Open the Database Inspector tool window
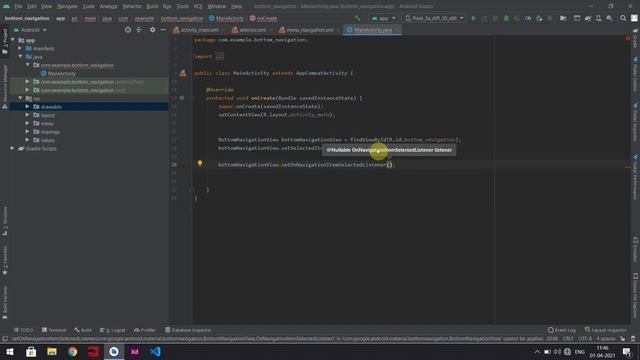This screenshot has width=640, height=360. pos(188,330)
